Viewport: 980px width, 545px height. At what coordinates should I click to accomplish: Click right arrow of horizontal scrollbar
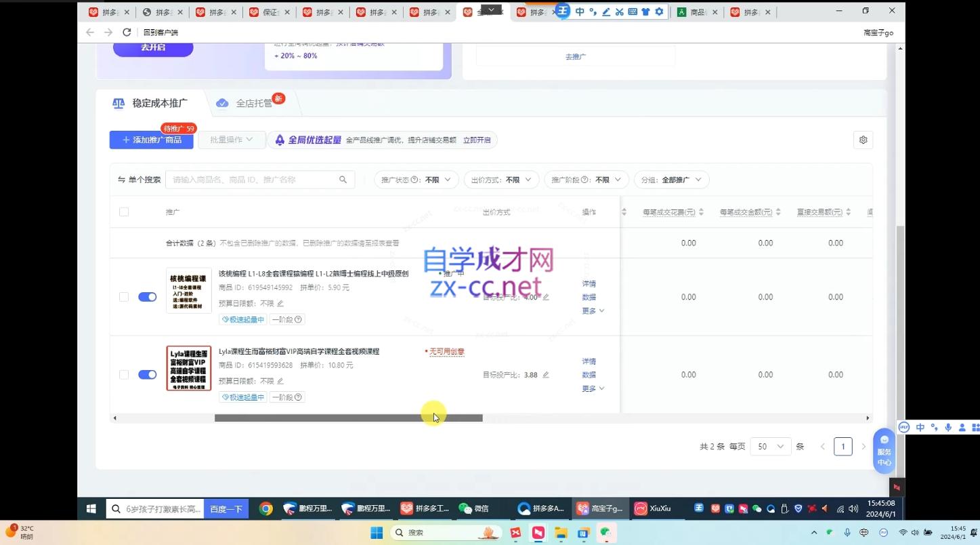(x=868, y=418)
